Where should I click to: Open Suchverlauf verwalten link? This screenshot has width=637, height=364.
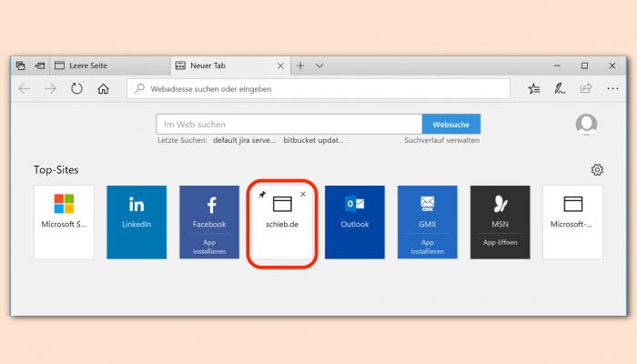tap(441, 140)
